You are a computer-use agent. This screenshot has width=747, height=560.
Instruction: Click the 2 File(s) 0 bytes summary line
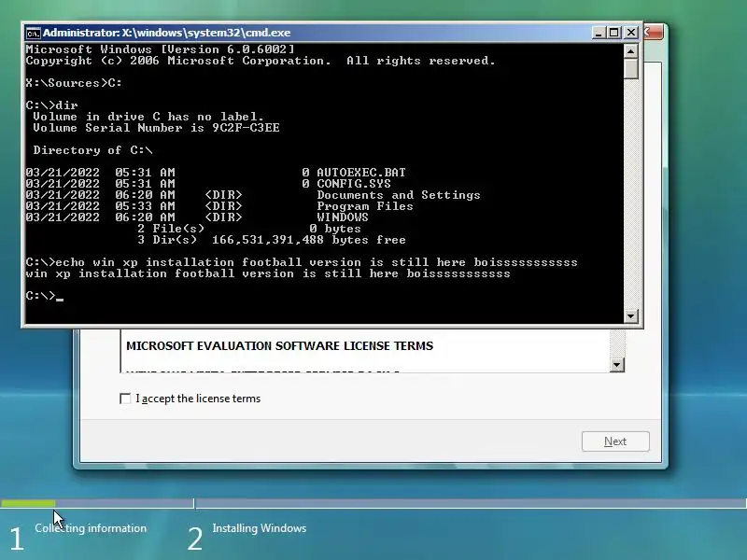point(249,229)
